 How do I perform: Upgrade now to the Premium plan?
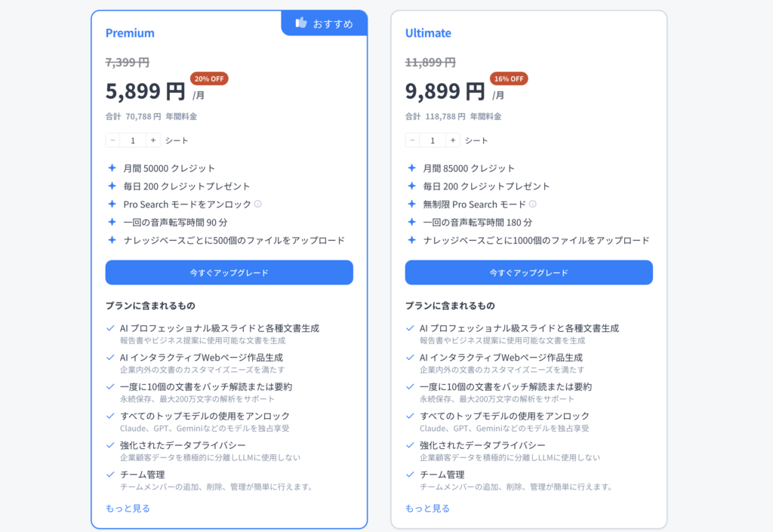click(x=229, y=272)
